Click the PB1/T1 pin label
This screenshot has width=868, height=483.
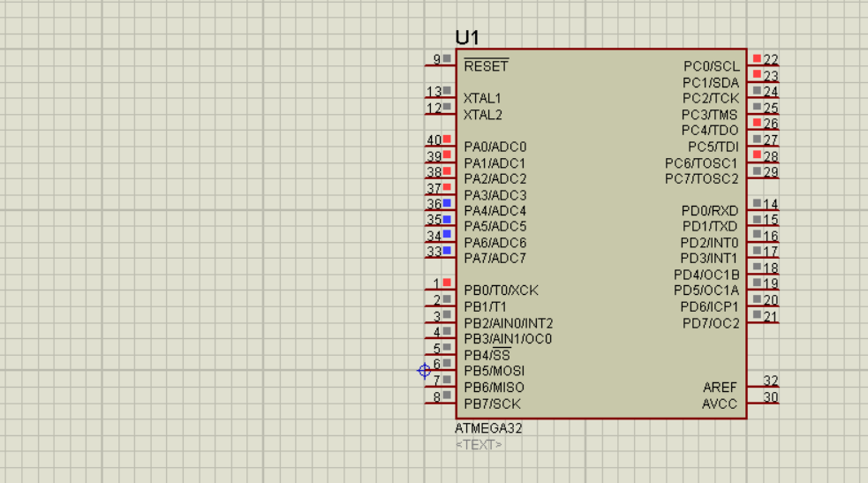click(x=485, y=307)
